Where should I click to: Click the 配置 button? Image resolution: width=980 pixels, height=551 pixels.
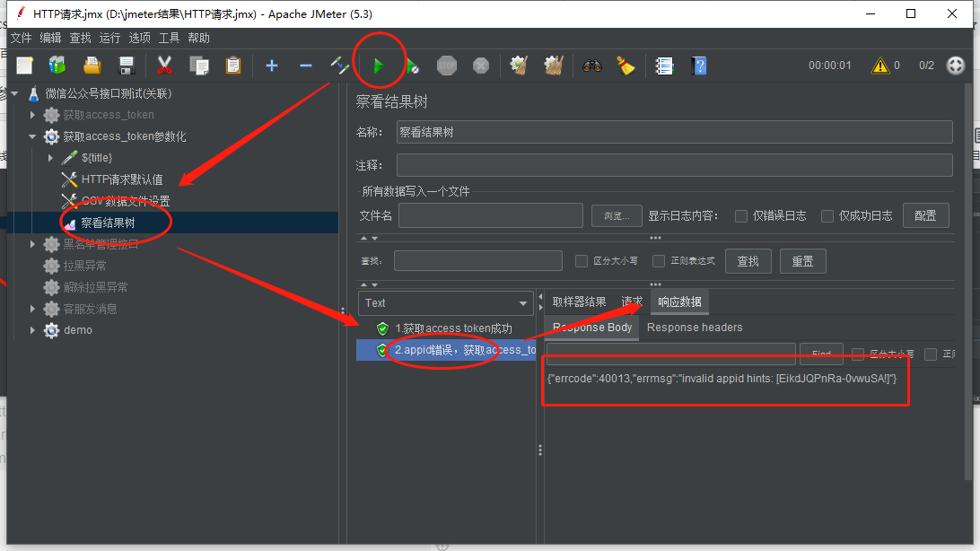(x=925, y=215)
